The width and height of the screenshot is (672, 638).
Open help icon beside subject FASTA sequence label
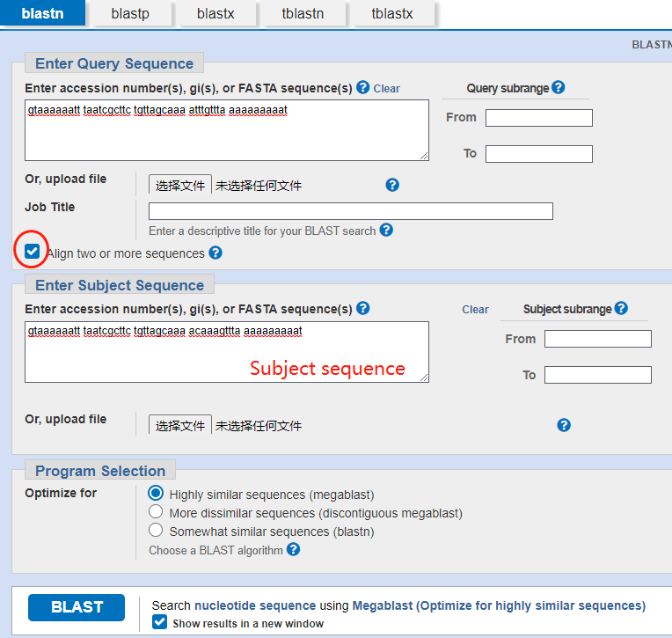coord(362,308)
